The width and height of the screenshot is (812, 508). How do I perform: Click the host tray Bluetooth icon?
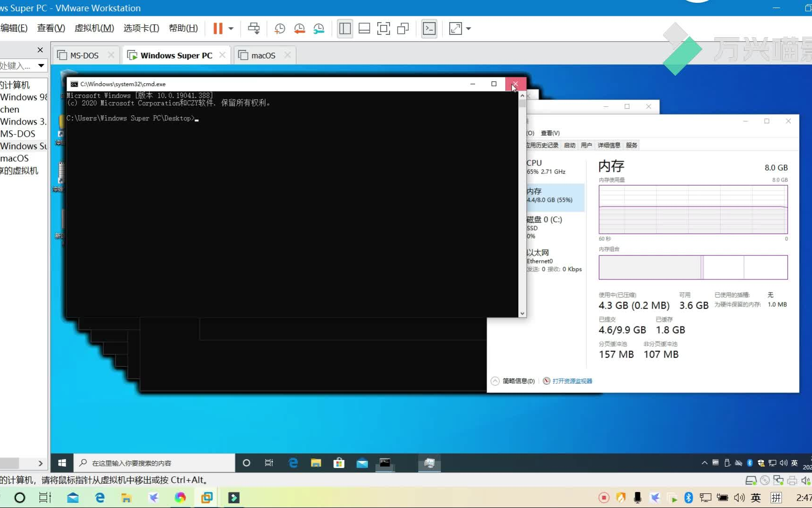tap(688, 498)
